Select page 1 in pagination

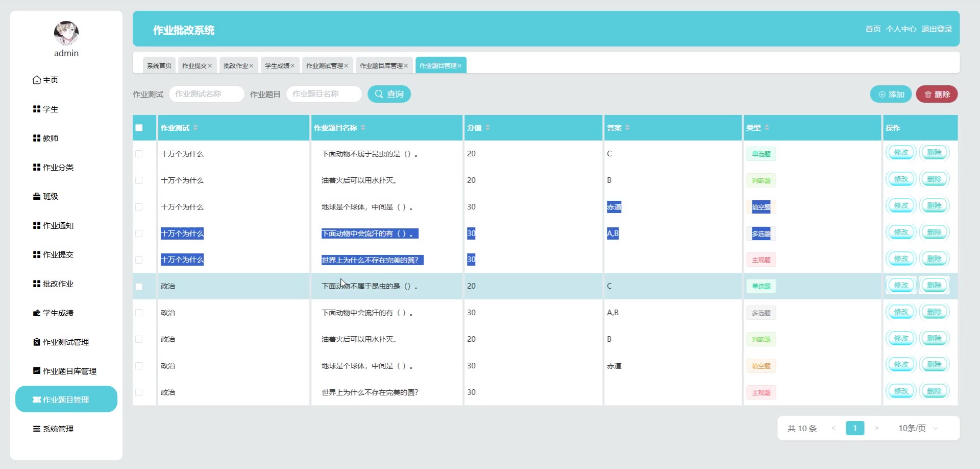pos(855,428)
